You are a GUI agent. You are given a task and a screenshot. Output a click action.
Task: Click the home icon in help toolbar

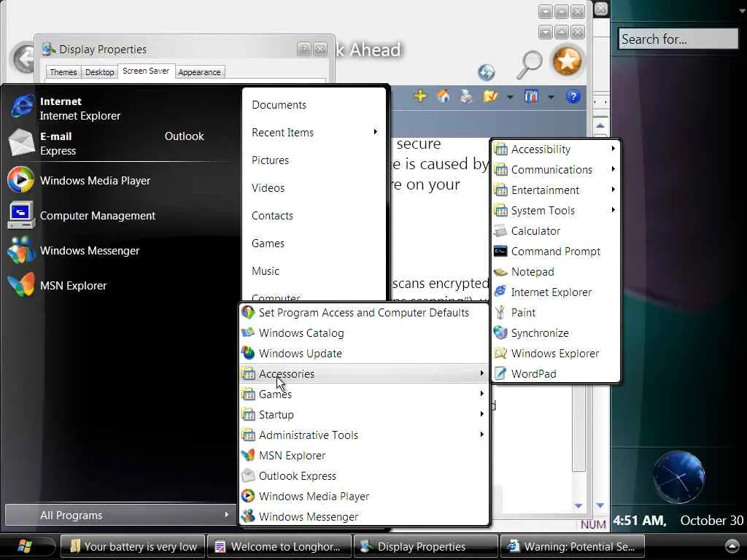tap(443, 97)
